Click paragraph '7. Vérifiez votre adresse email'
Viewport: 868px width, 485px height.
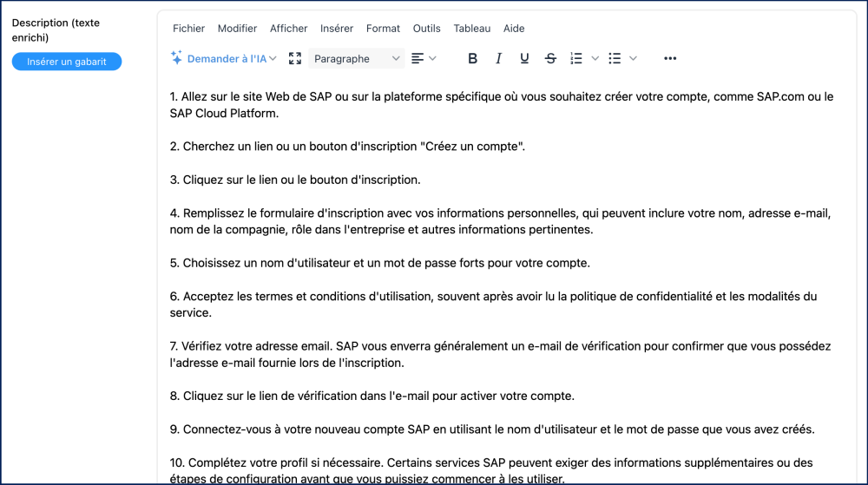tap(501, 355)
